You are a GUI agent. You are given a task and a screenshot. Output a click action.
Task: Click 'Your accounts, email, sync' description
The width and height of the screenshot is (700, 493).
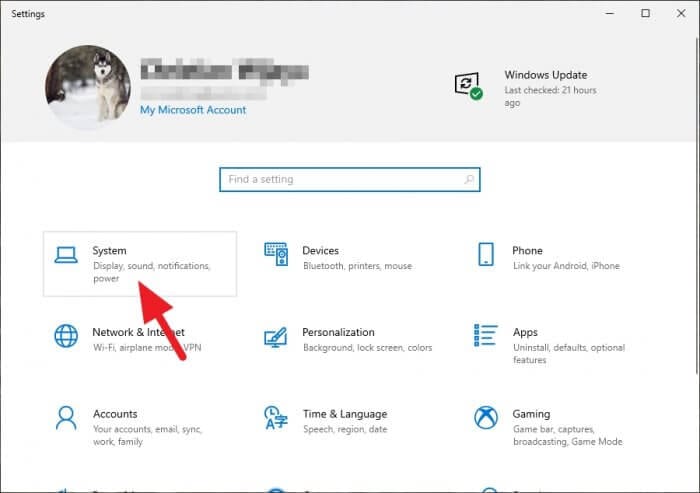click(148, 435)
